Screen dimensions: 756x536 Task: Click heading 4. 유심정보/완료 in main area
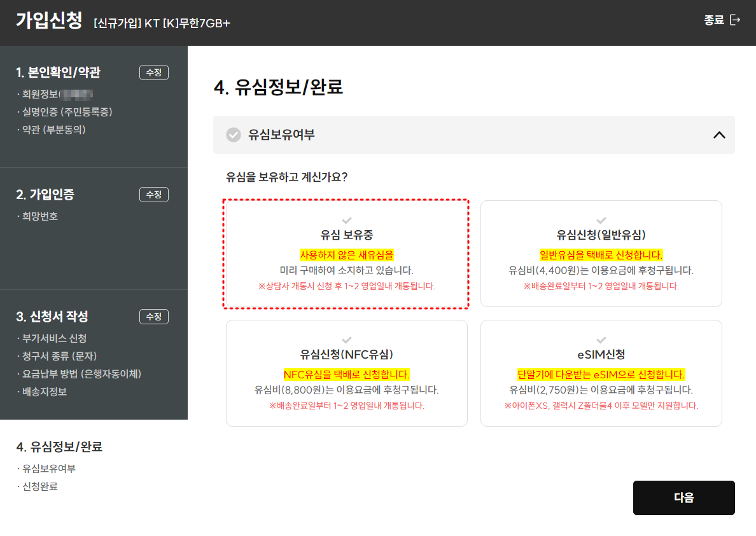[x=278, y=87]
